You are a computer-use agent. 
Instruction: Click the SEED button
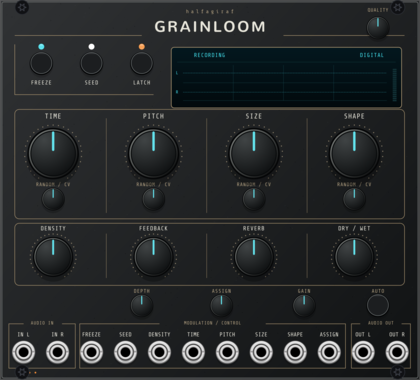(91, 63)
